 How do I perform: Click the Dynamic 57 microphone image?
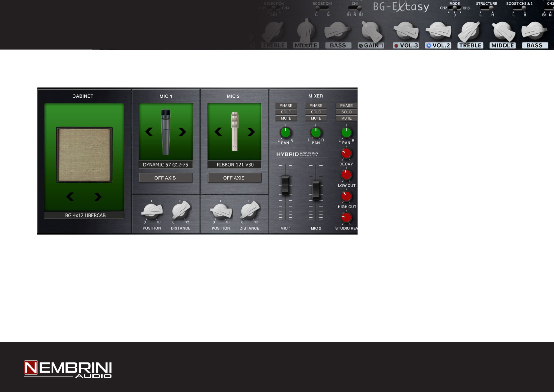[166, 132]
